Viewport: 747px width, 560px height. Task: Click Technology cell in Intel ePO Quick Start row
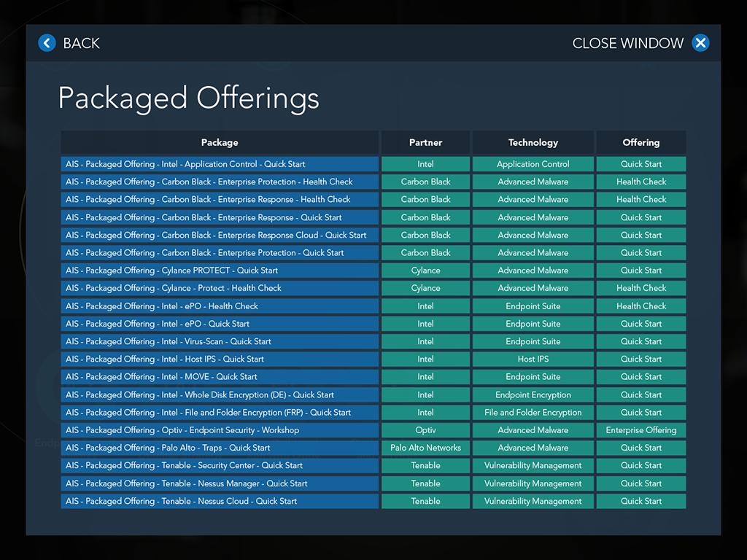pos(533,323)
